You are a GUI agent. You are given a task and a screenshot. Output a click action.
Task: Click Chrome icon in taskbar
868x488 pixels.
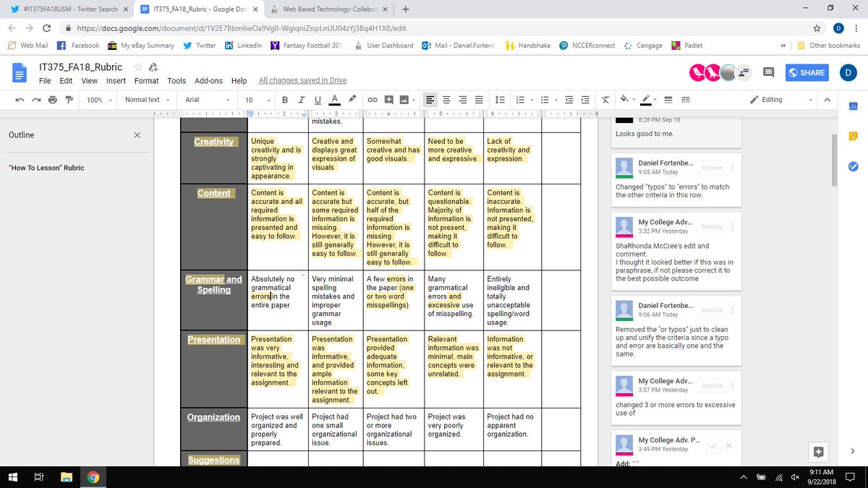93,477
